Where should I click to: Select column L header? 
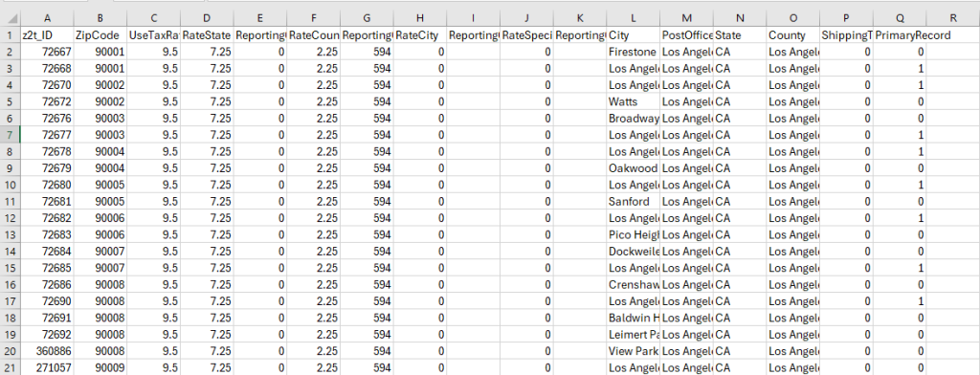(x=633, y=19)
